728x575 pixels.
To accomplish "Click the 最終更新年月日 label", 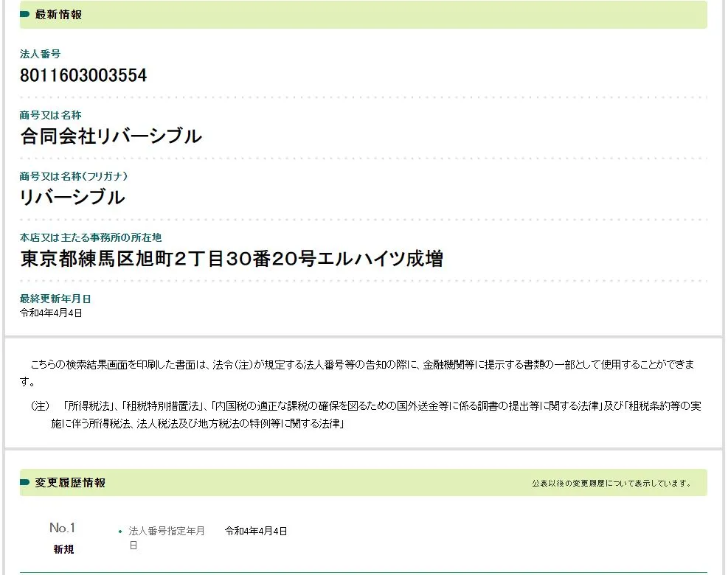I will (55, 299).
